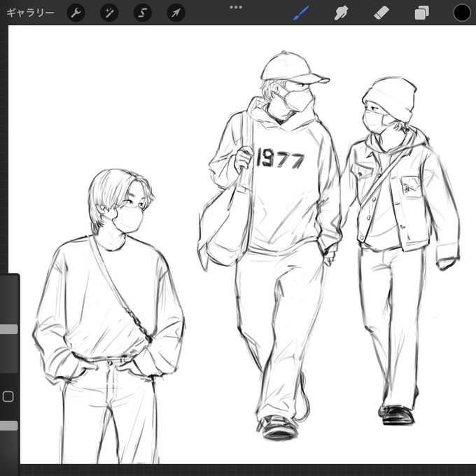Select the Eraser tool

(381, 13)
